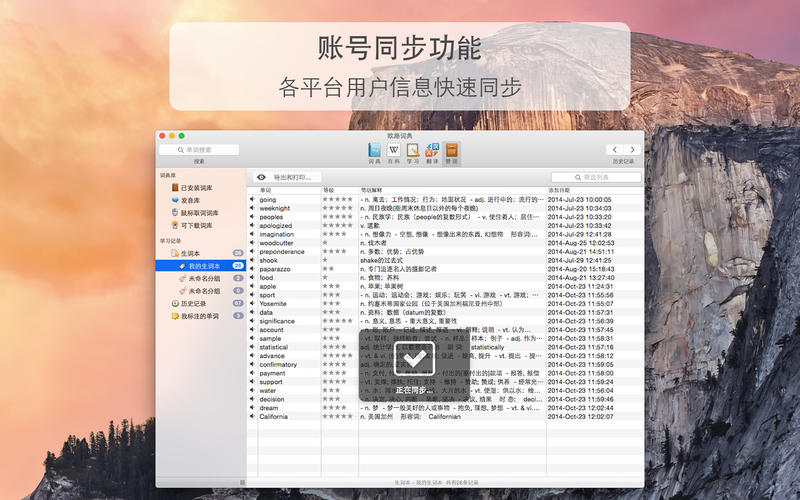Play pronunciation speaker for preponderance
The width and height of the screenshot is (800, 500).
click(x=252, y=252)
